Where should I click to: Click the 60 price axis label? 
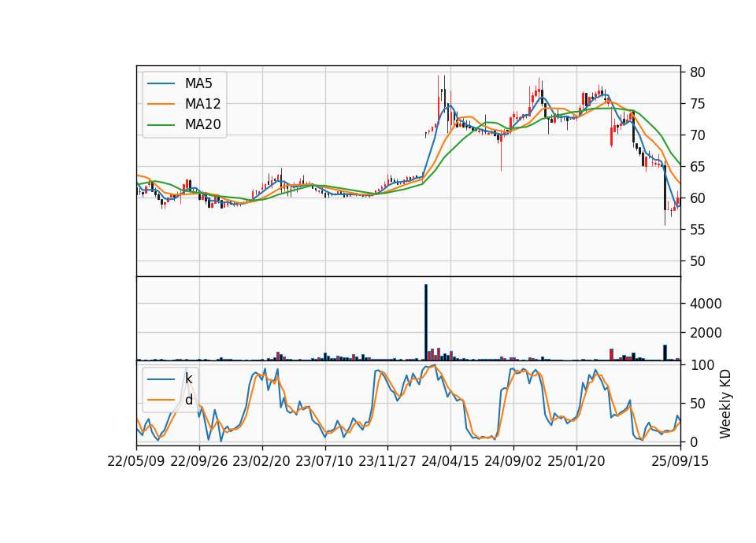coord(697,198)
